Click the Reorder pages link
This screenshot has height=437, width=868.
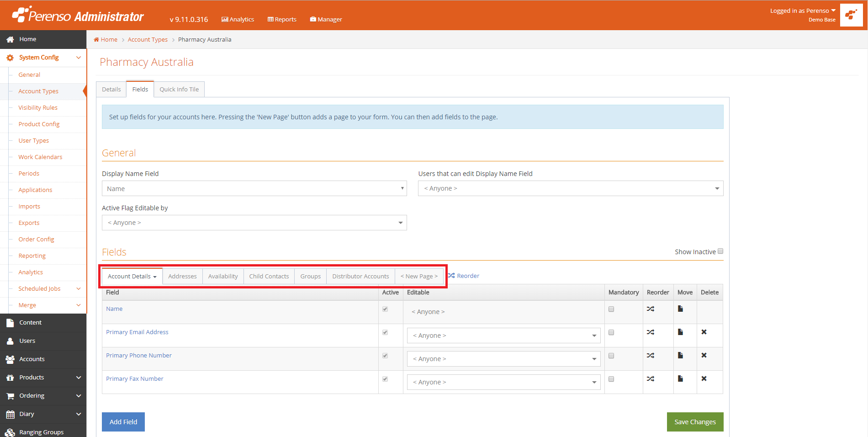(464, 276)
